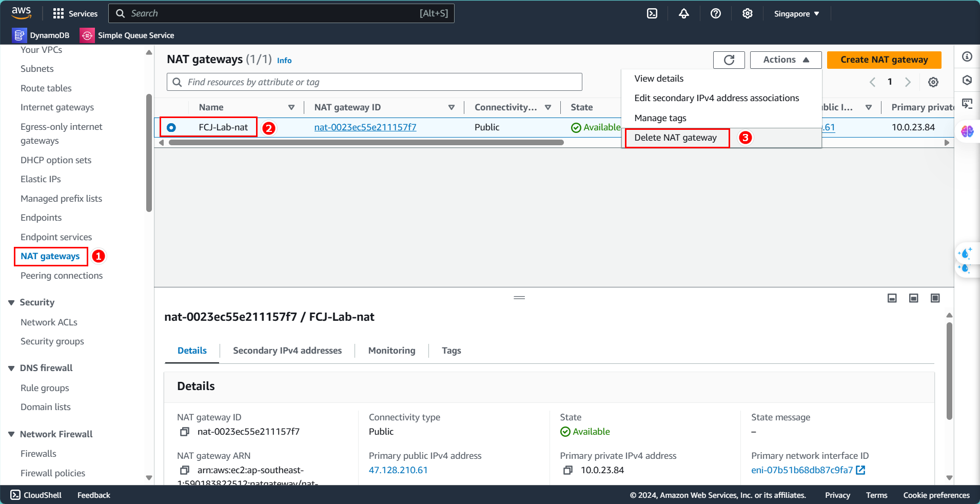Open the notifications bell

[683, 13]
